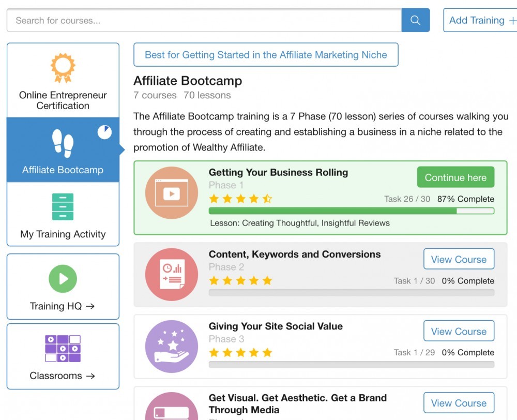The width and height of the screenshot is (517, 420).
Task: Click Best for Getting Started in Affiliate Marketing banner
Action: (266, 55)
